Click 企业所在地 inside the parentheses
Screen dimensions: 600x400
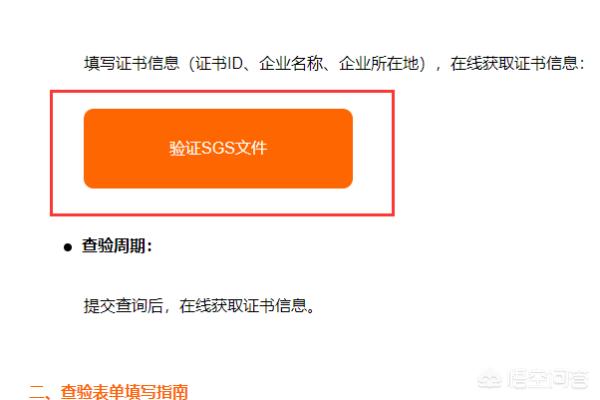[378, 63]
